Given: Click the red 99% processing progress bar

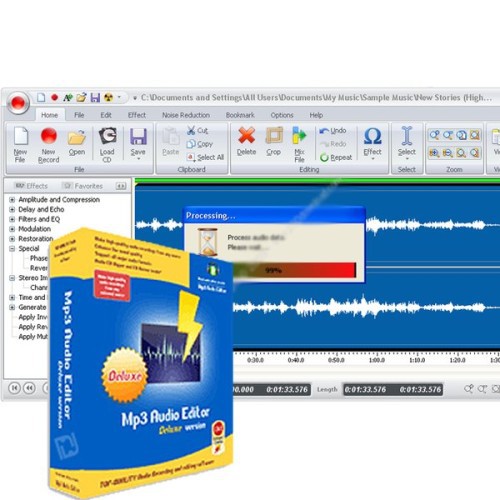Looking at the screenshot, I should point(295,270).
